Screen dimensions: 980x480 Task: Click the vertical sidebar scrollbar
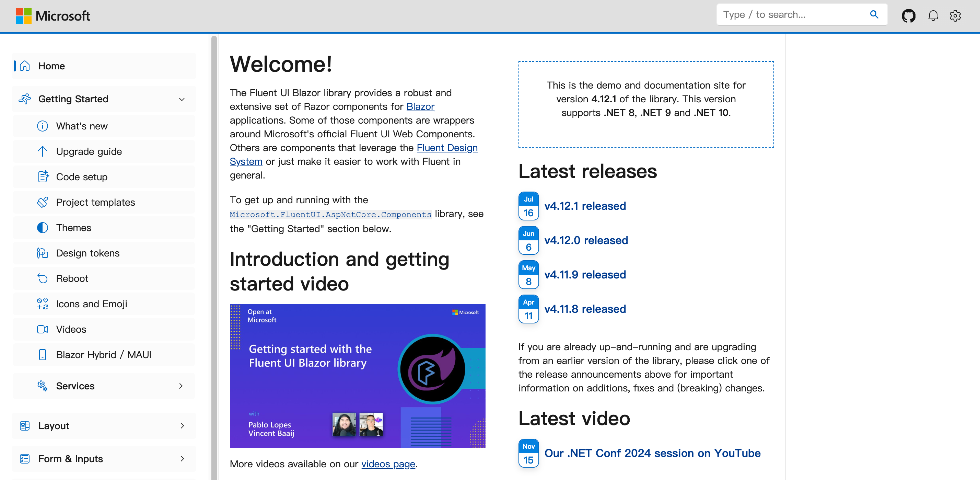coord(214,228)
